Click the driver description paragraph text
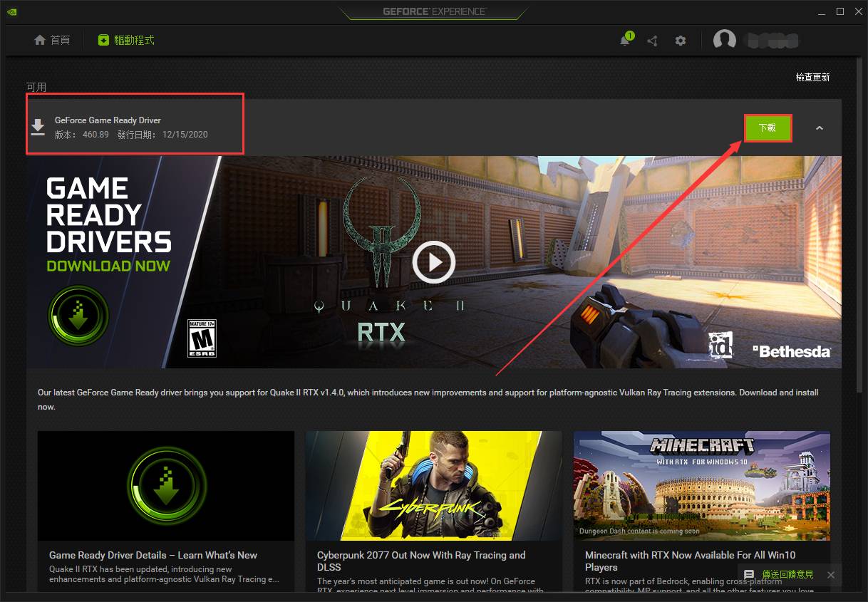 tap(428, 400)
